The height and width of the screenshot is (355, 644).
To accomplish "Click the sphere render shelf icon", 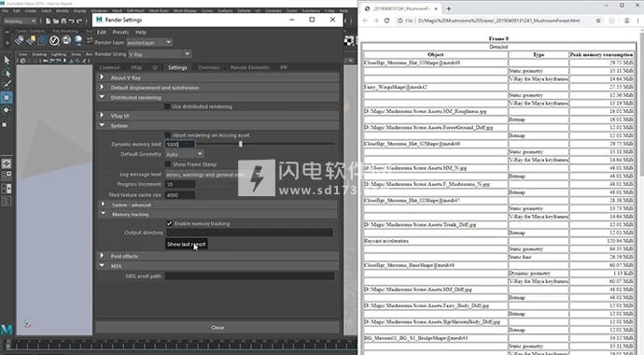I will (78, 40).
